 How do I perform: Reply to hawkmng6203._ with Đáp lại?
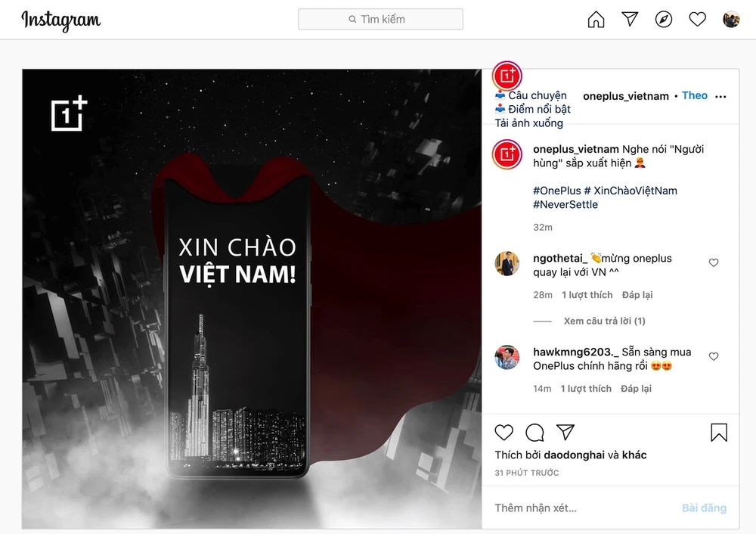[x=636, y=389]
